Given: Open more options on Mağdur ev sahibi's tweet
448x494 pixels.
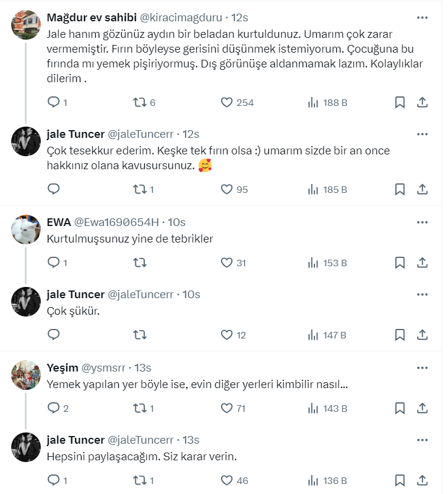Looking at the screenshot, I should [422, 17].
